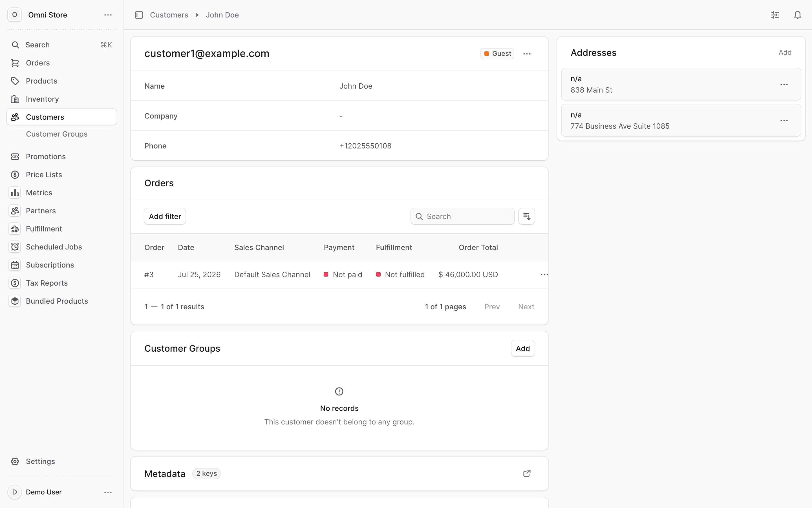Screen dimensions: 812x508
Task: Click the Scheduled Jobs clock icon
Action: click(x=15, y=247)
